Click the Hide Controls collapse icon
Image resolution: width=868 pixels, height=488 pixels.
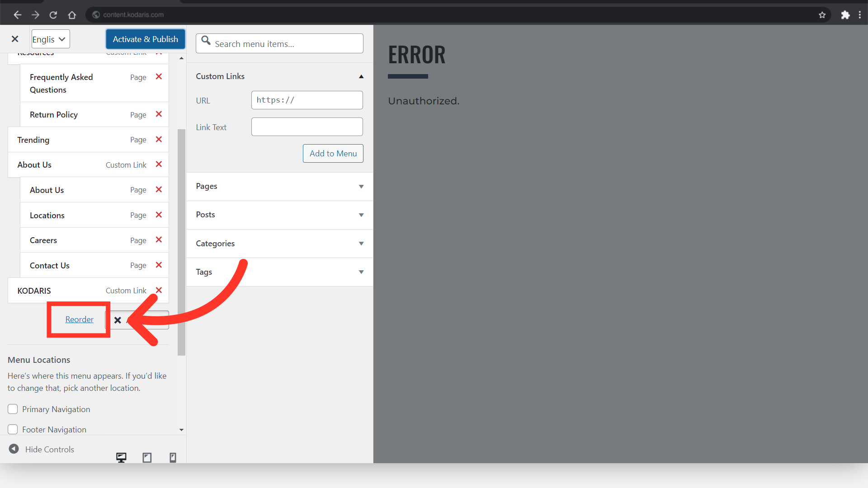[x=14, y=449]
